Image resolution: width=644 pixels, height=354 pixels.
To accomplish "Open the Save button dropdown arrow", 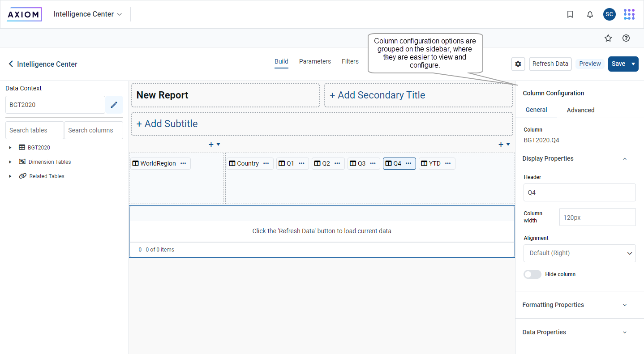I will coord(633,64).
